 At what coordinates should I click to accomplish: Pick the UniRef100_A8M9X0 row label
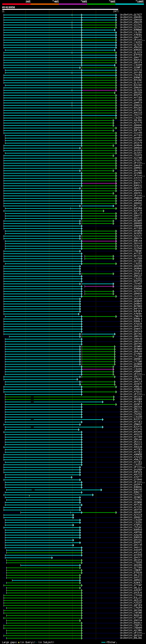[x=131, y=580]
